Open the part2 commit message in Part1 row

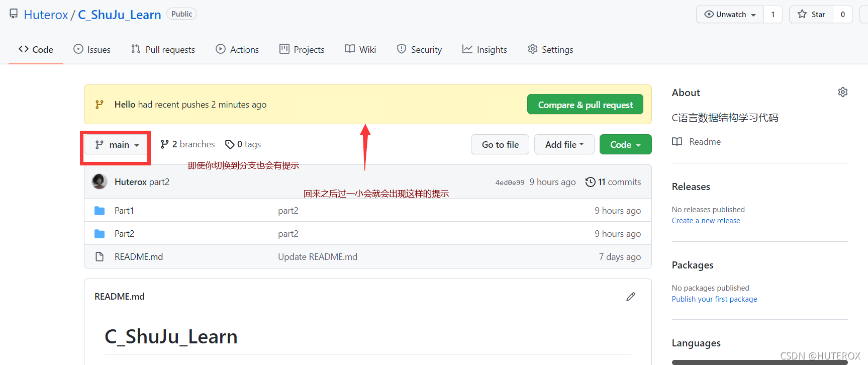click(288, 211)
